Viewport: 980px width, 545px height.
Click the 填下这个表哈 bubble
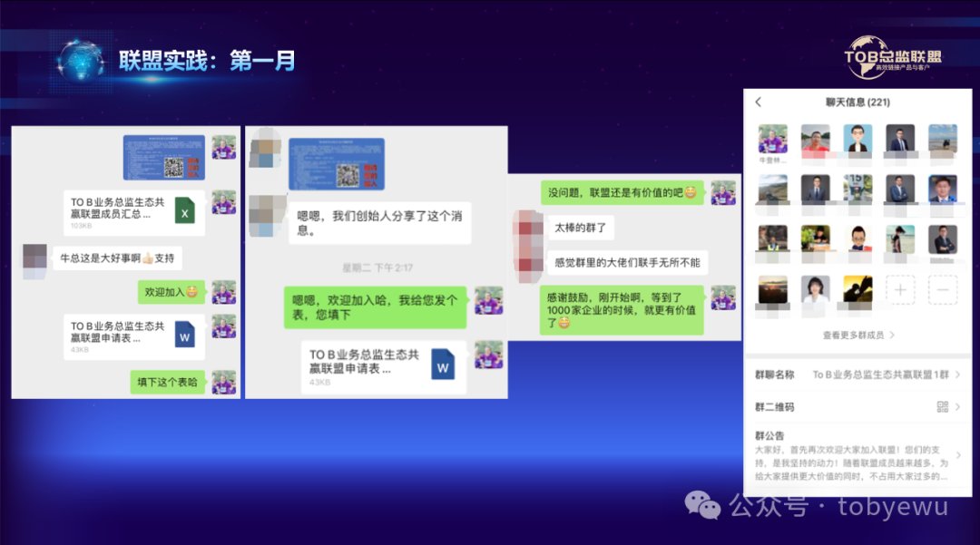coord(168,382)
